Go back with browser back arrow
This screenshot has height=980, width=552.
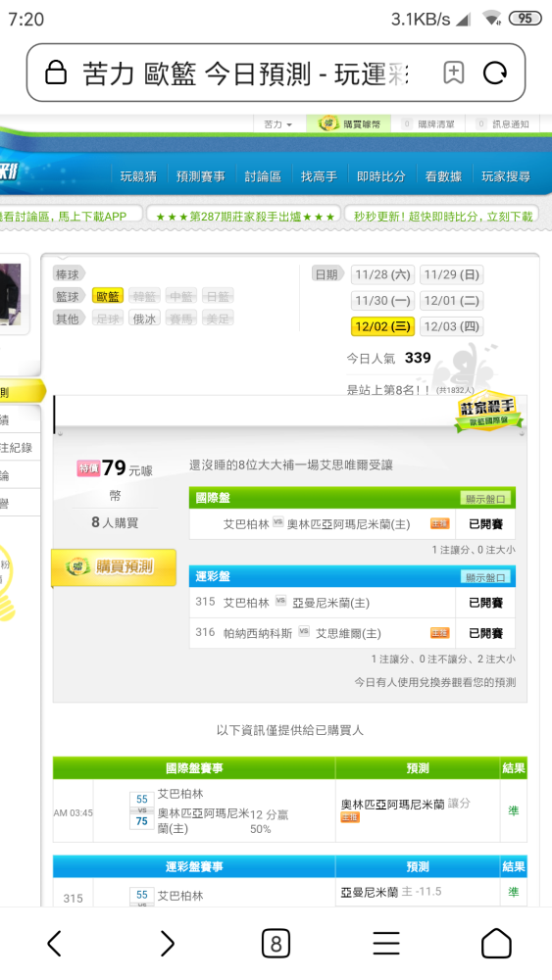(55, 943)
